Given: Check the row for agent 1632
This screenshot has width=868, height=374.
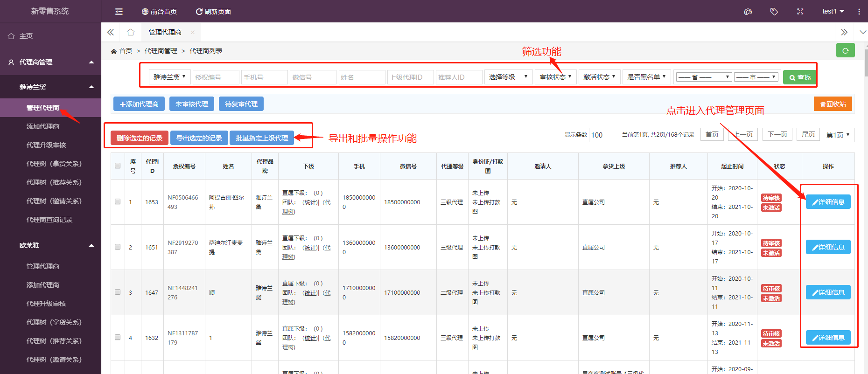Looking at the screenshot, I should pos(118,337).
